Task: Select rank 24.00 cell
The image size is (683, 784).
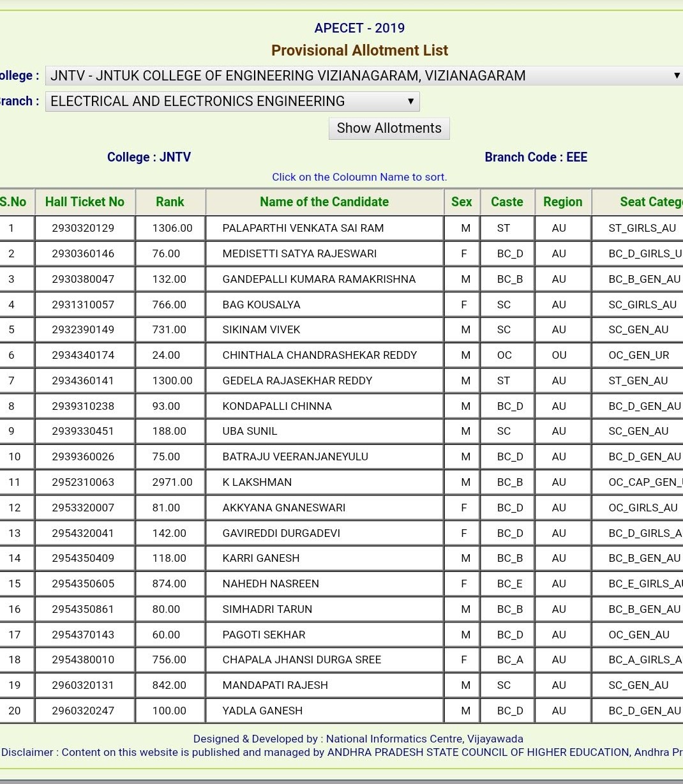Action: click(x=170, y=355)
